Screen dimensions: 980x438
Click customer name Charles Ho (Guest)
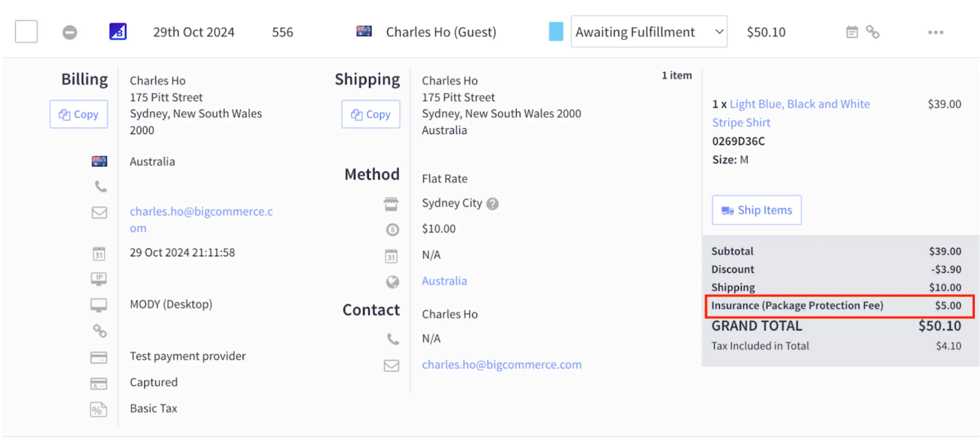click(441, 32)
